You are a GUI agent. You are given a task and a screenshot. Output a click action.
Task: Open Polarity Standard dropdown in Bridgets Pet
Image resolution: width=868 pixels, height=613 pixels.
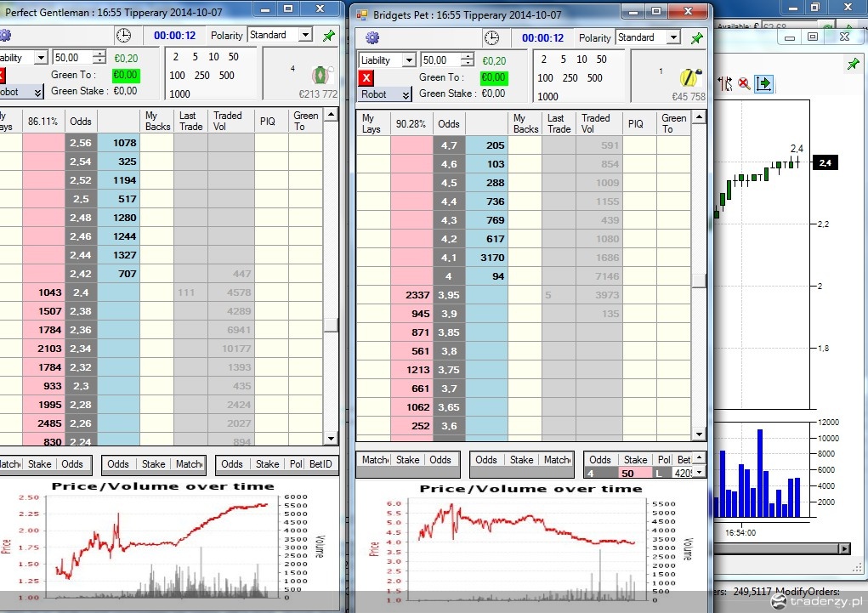(673, 37)
